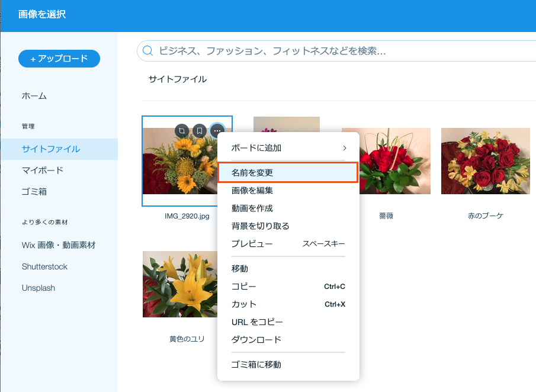Select 名前を変更 to rename the image
536x392 pixels.
288,172
